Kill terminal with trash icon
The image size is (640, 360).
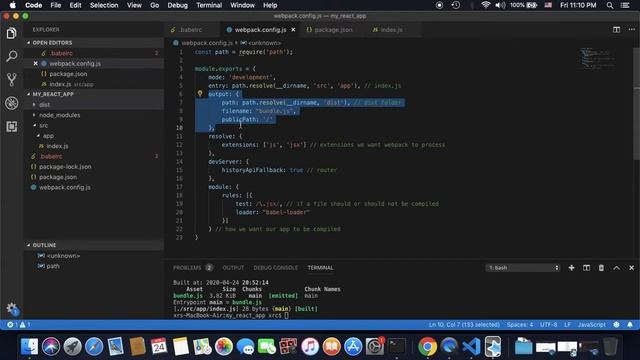tap(601, 268)
